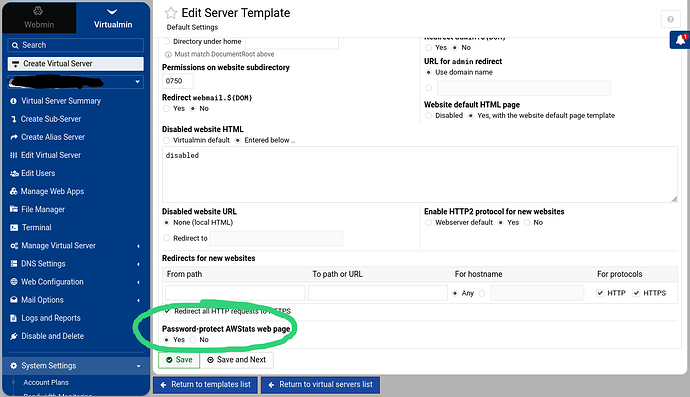Open Account Plans under System Settings
Viewport: 690px width, 397px height.
point(46,382)
